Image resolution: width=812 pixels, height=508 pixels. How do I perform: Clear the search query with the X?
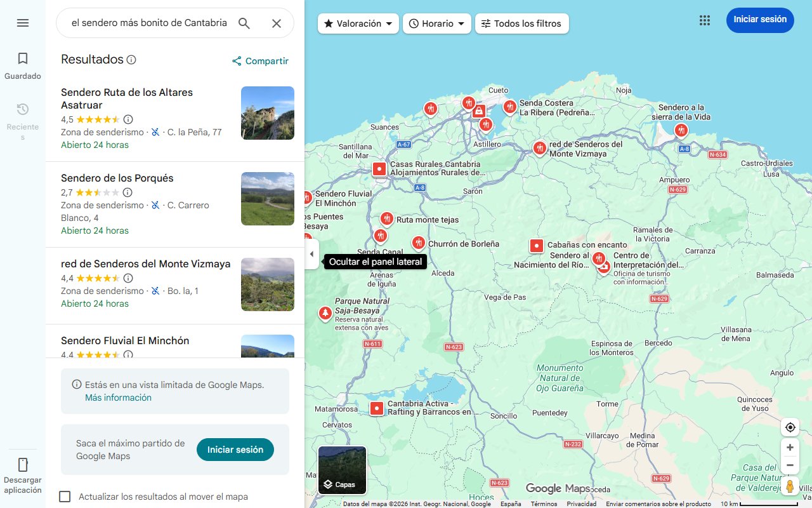(277, 23)
